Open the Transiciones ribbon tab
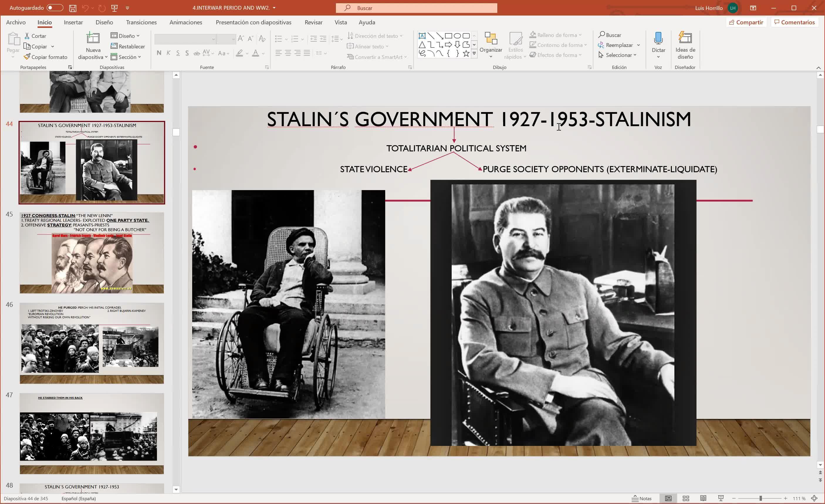 click(x=141, y=22)
